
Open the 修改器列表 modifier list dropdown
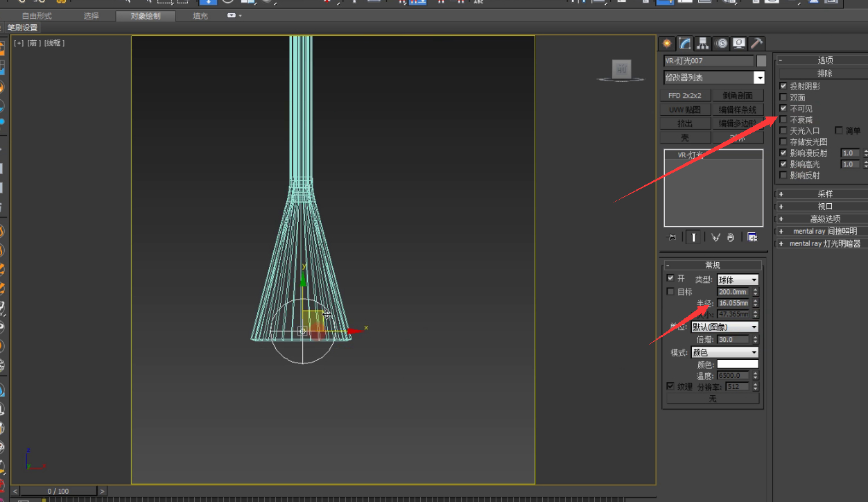[x=759, y=78]
